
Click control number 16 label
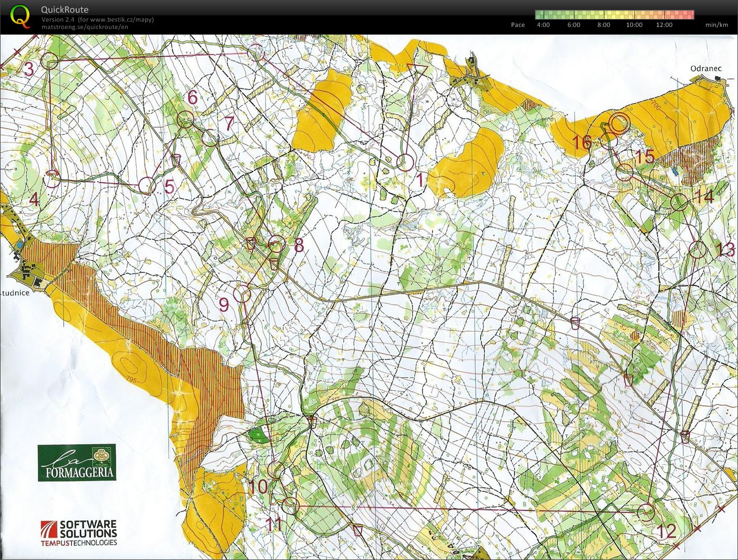click(582, 142)
